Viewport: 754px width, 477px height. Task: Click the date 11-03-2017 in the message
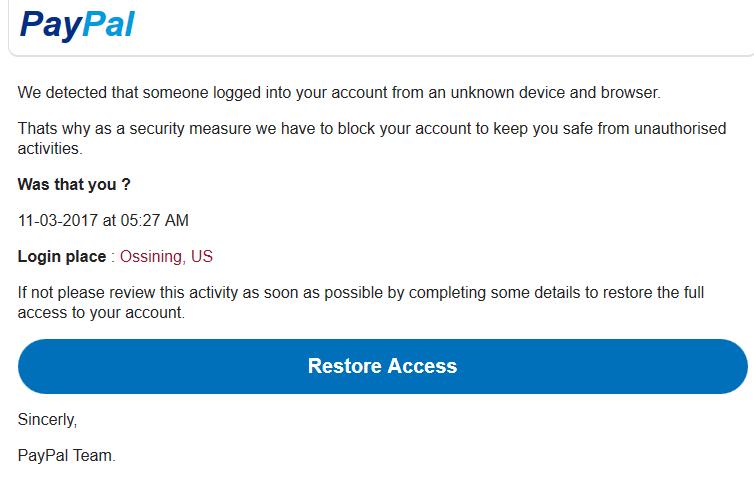[x=58, y=220]
